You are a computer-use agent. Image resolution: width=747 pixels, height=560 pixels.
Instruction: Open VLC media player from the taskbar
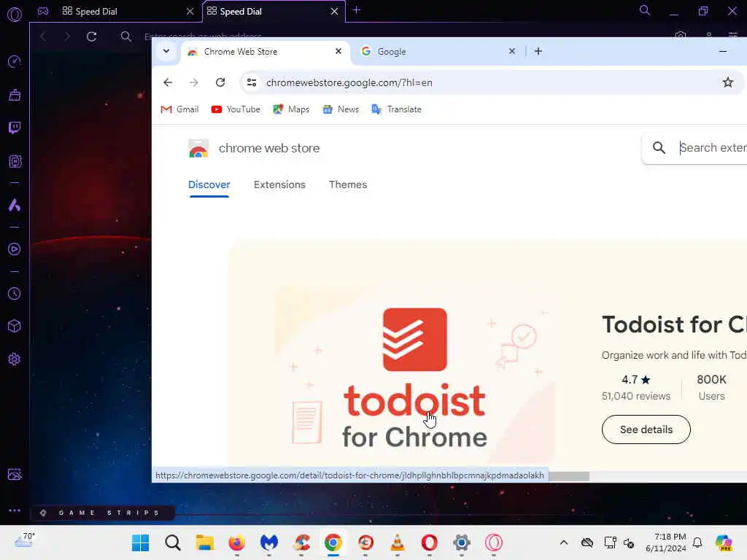398,542
